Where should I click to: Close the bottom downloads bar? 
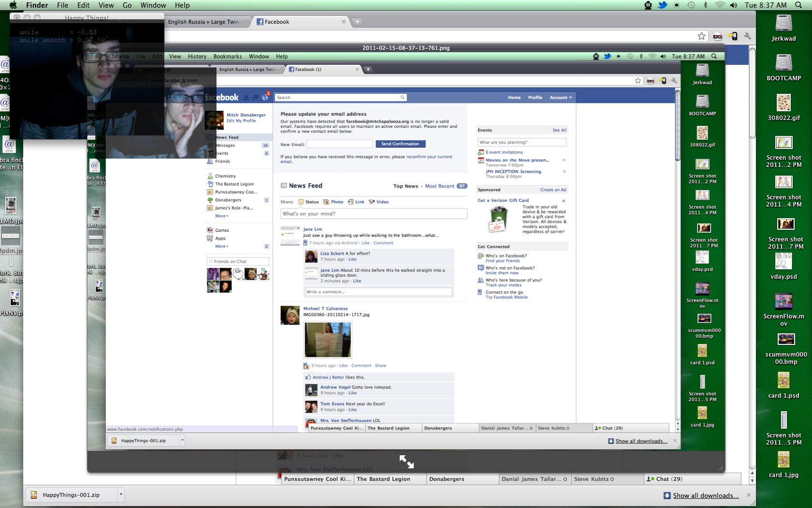pos(748,495)
